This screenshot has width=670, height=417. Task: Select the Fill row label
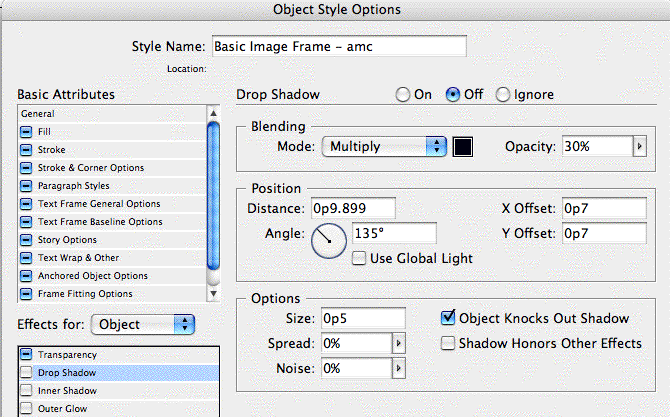[44, 132]
